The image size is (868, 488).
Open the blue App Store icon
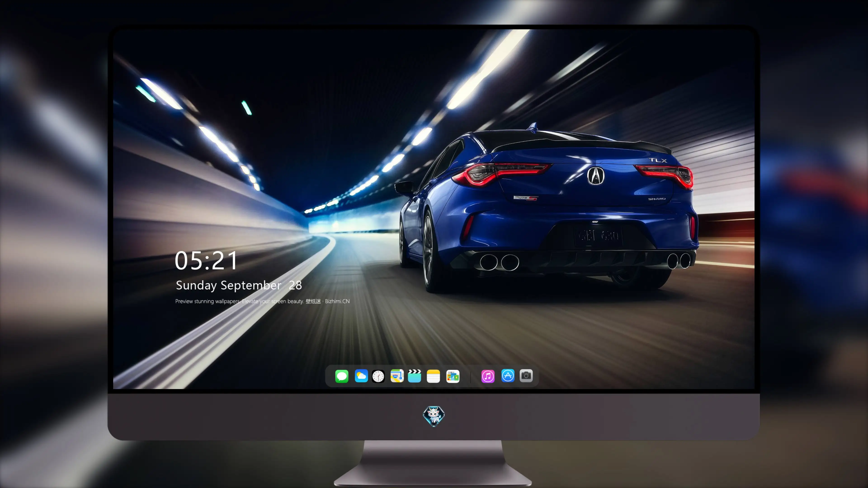tap(508, 375)
